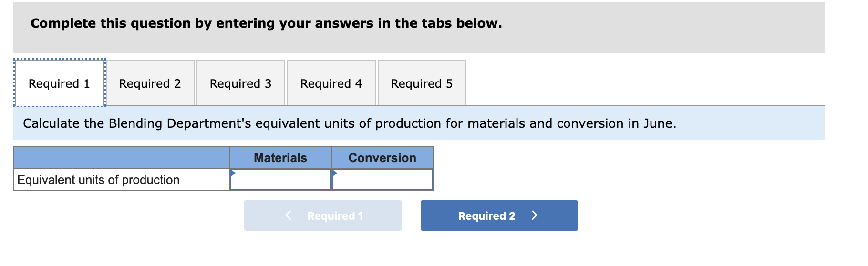Click the Materials equivalent units input field
The height and width of the screenshot is (266, 868).
tap(281, 179)
